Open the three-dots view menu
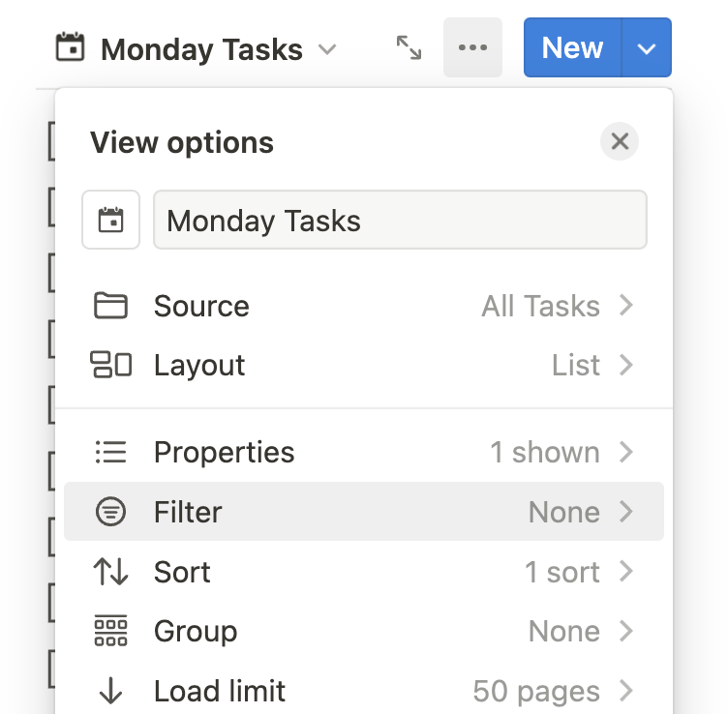Image resolution: width=728 pixels, height=714 pixels. [472, 47]
